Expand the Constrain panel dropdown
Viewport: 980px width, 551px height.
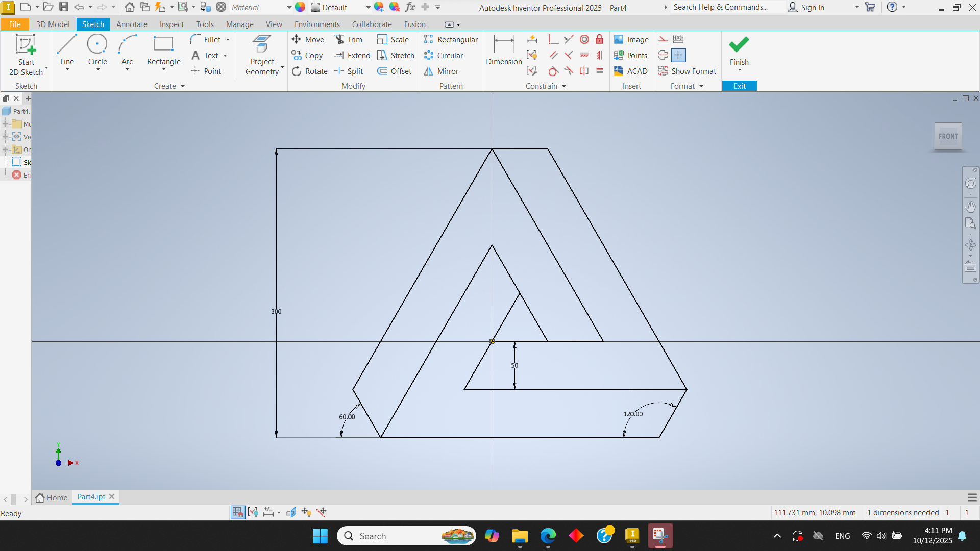(564, 86)
